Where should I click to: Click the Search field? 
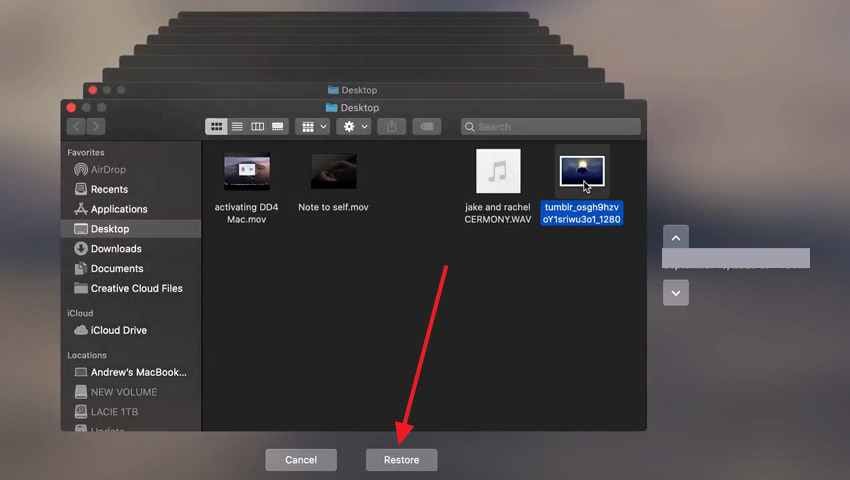point(551,126)
